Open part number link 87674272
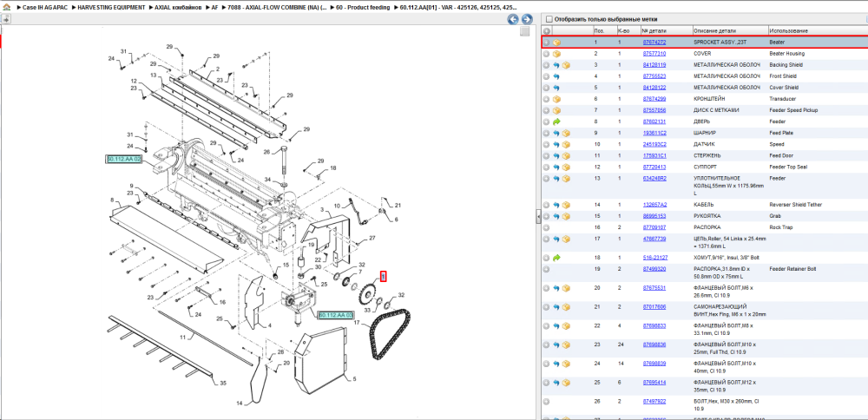The image size is (868, 420). click(654, 42)
